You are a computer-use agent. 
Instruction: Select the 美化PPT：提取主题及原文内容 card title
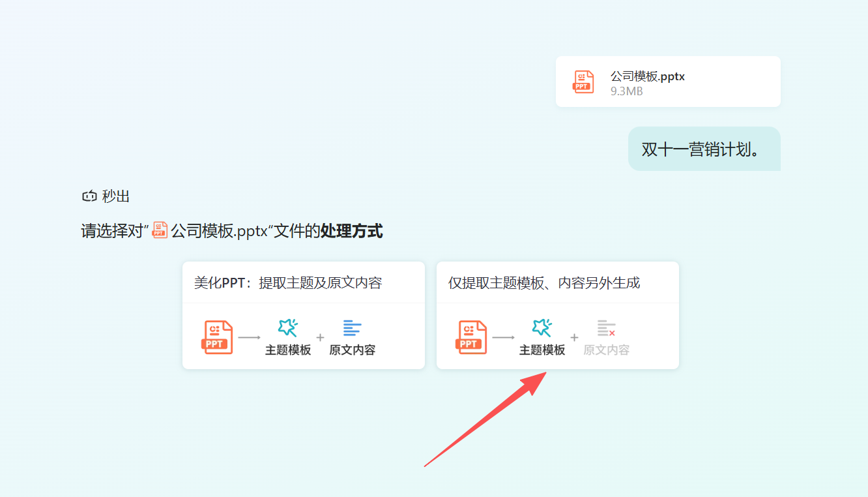click(287, 282)
